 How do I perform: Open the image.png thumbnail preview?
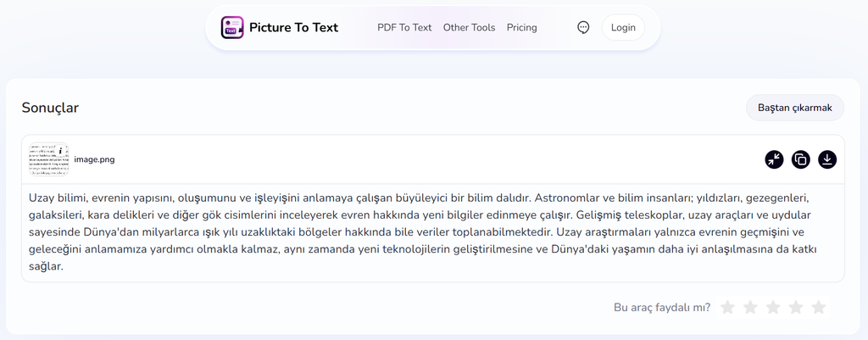pos(48,159)
